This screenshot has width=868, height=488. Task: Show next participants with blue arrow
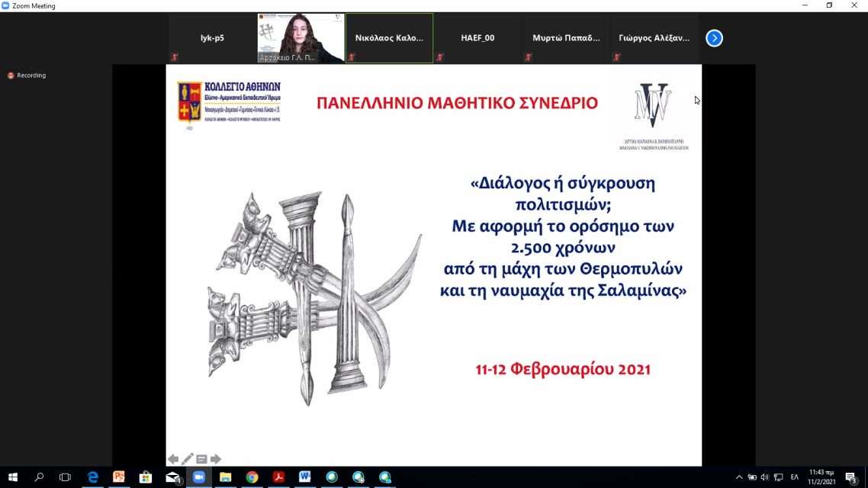tap(714, 38)
